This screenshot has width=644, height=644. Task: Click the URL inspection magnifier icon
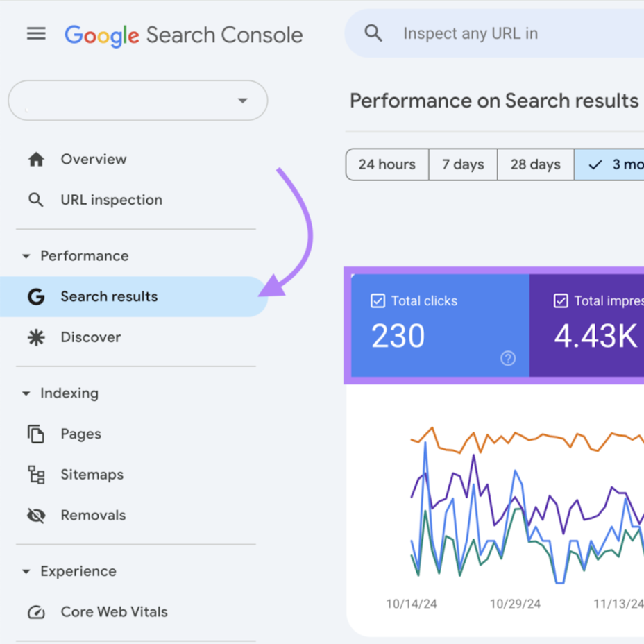(36, 201)
